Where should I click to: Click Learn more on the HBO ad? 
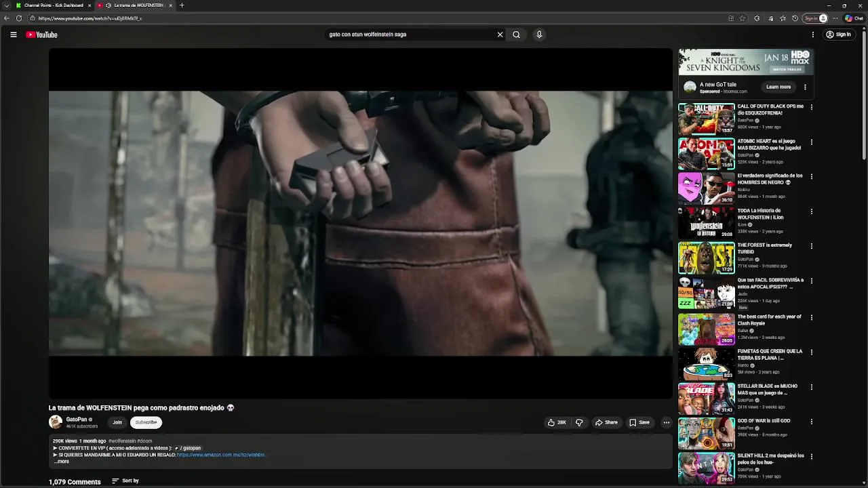tap(778, 87)
